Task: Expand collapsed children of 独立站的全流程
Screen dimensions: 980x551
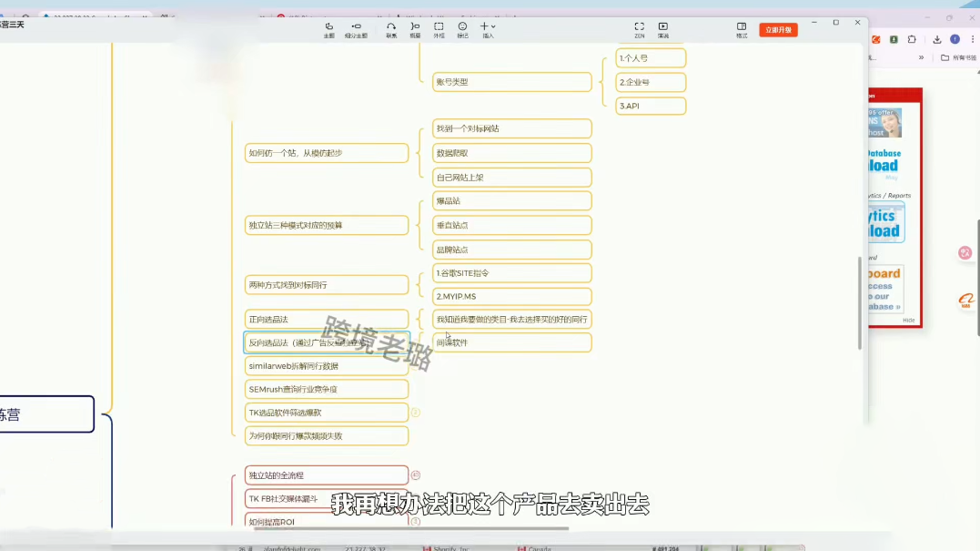Action: (416, 474)
